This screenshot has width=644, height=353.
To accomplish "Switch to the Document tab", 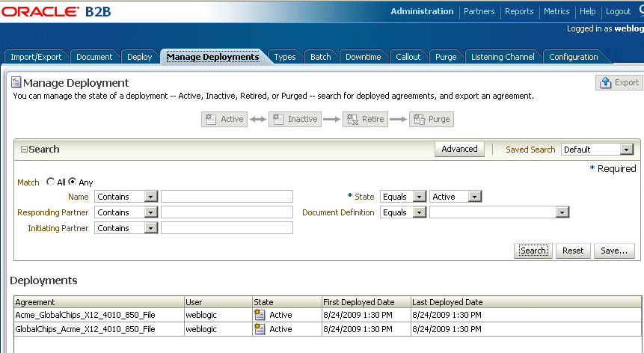I will coord(94,57).
